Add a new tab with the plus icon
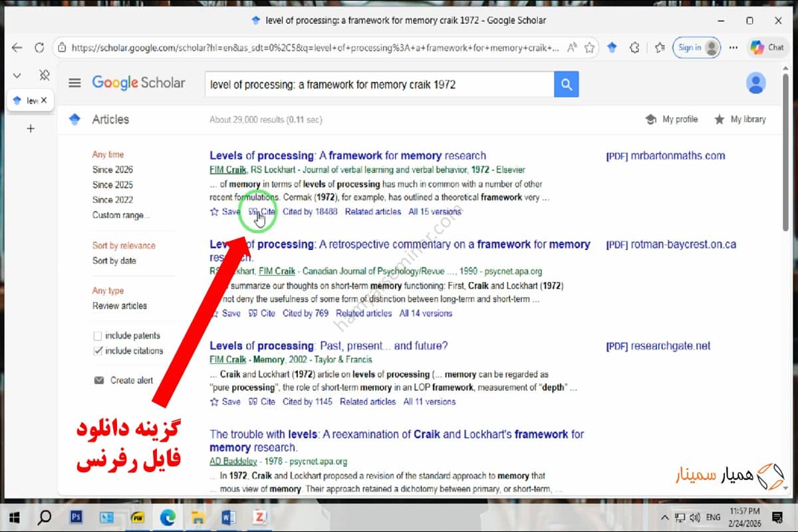The image size is (798, 532). pyautogui.click(x=30, y=128)
